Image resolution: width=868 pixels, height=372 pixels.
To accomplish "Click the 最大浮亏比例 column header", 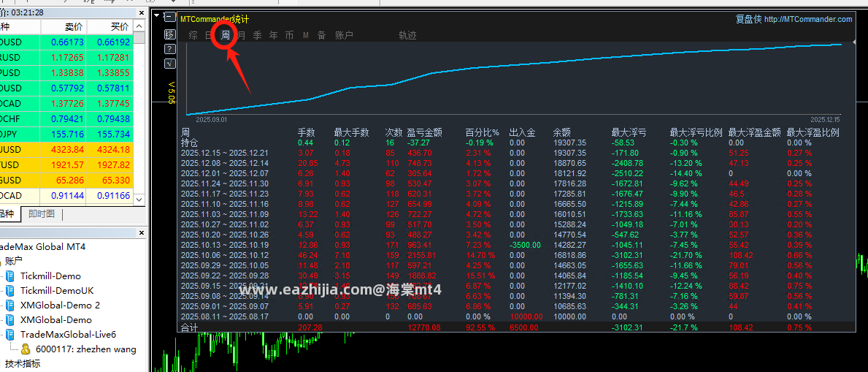I will (x=696, y=132).
